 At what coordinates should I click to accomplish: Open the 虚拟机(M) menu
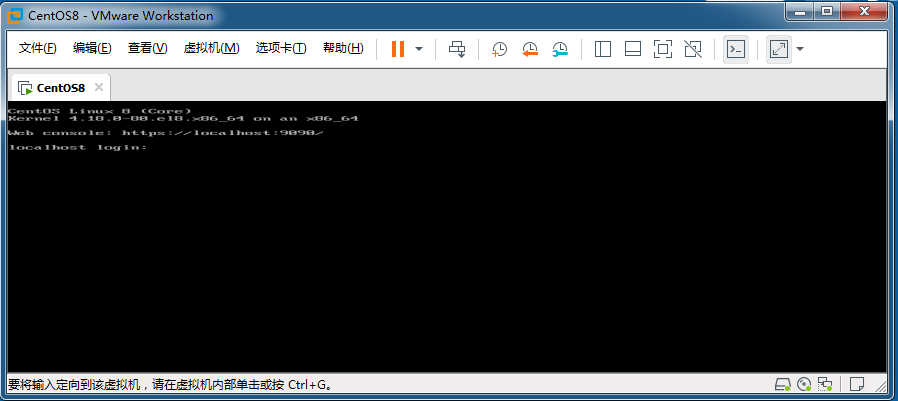click(x=211, y=48)
